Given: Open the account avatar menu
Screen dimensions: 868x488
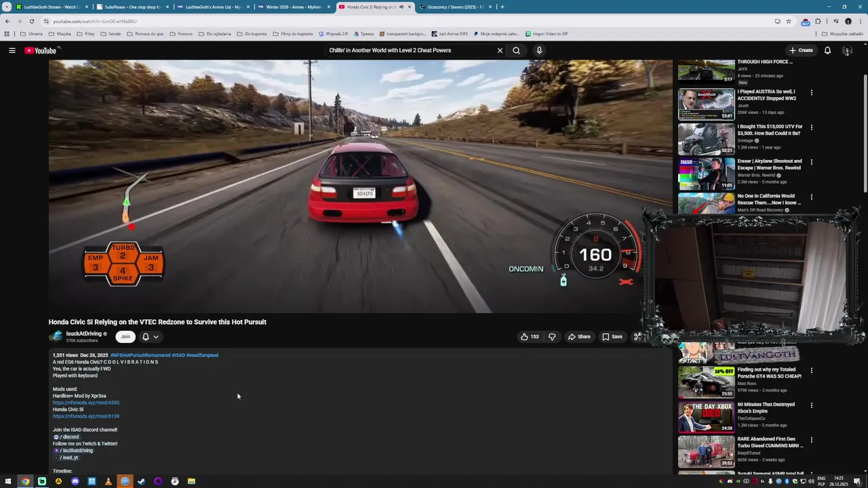Looking at the screenshot, I should point(847,50).
